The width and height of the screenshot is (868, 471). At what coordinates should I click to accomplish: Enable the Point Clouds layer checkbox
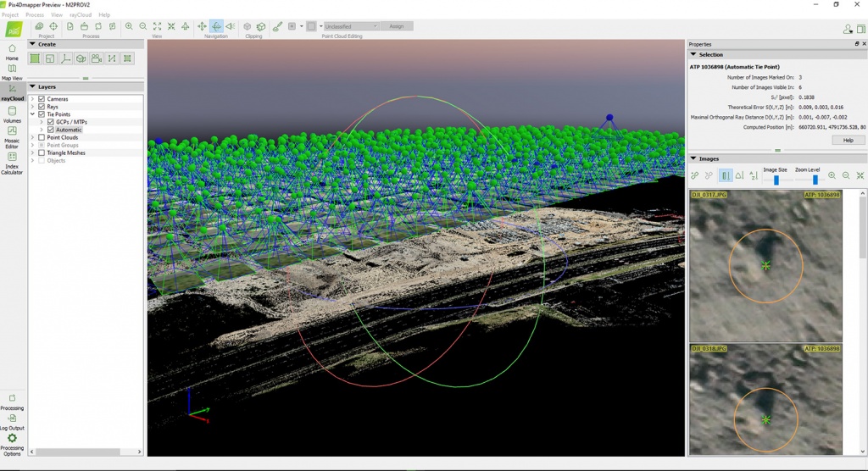coord(42,137)
